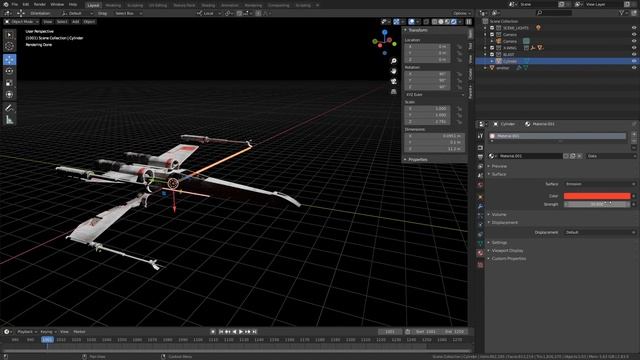Switch viewport to Rendered shading

coord(453,22)
